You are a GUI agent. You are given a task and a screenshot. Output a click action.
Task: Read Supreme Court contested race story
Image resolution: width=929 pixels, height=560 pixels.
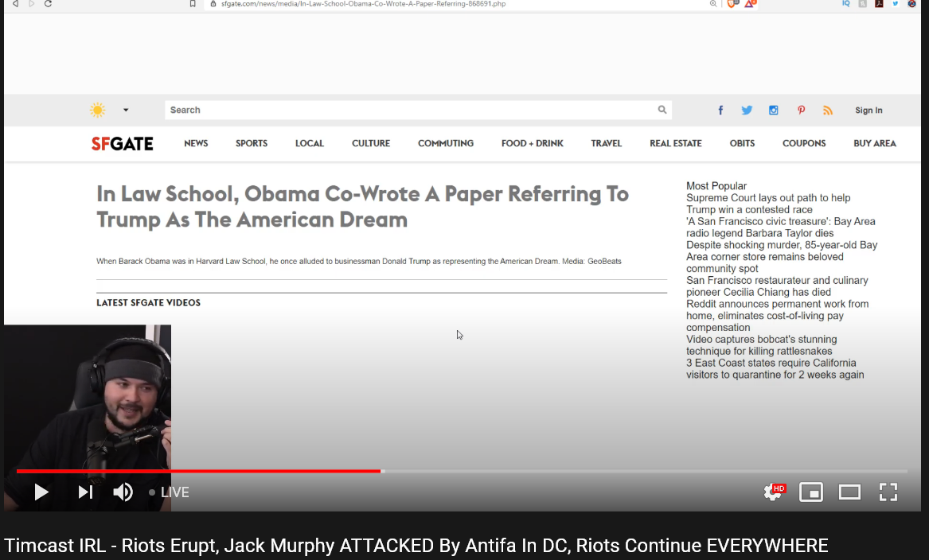coord(768,204)
